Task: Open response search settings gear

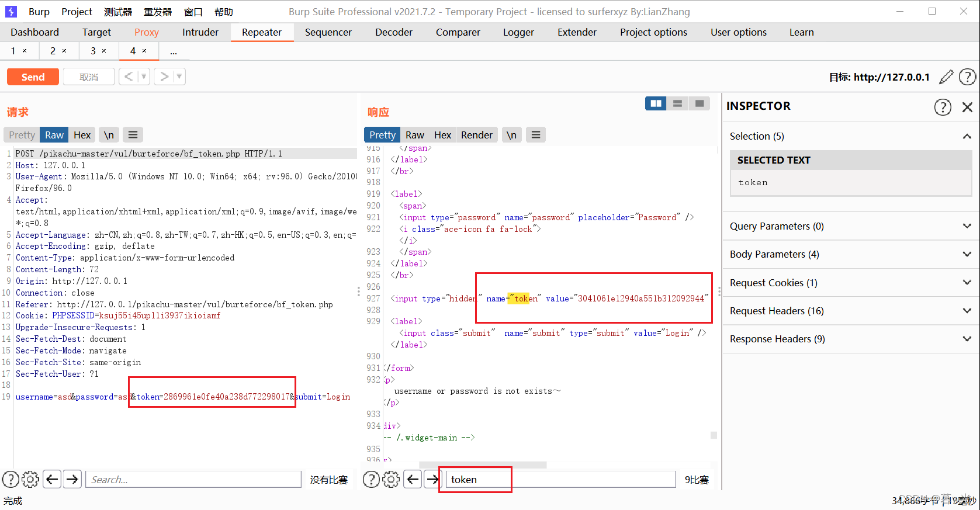Action: point(391,480)
